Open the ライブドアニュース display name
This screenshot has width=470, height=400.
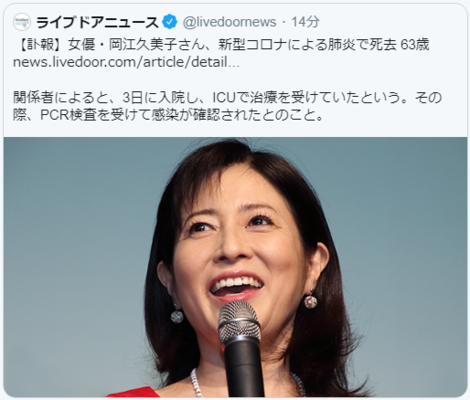[x=97, y=22]
